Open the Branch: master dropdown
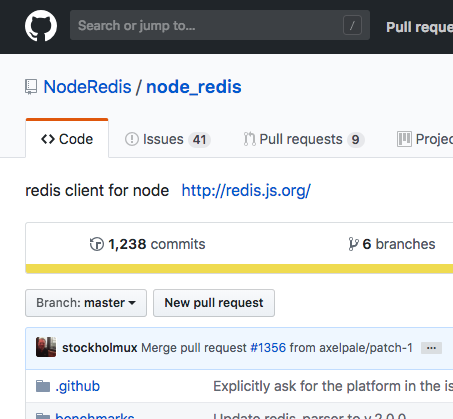453x419 pixels. click(86, 303)
